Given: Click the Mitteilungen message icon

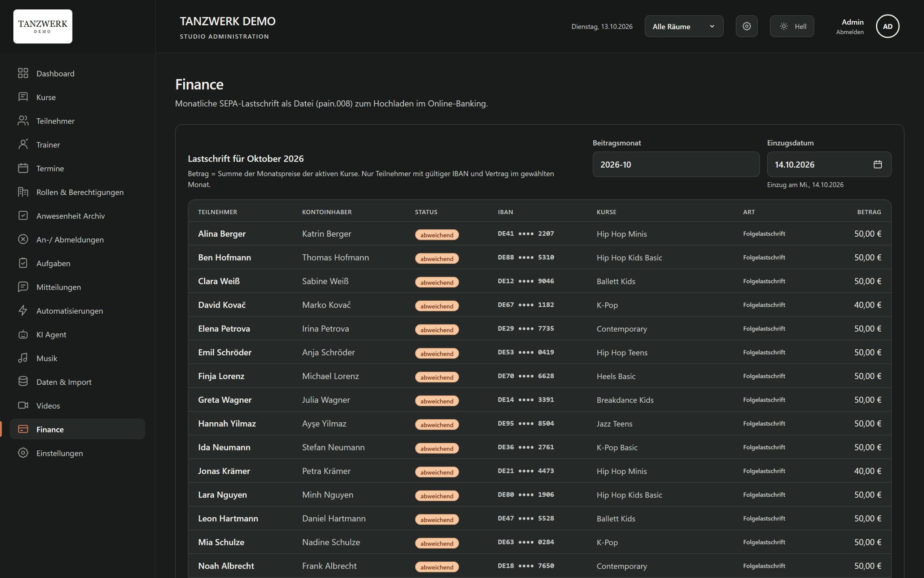Looking at the screenshot, I should point(23,286).
